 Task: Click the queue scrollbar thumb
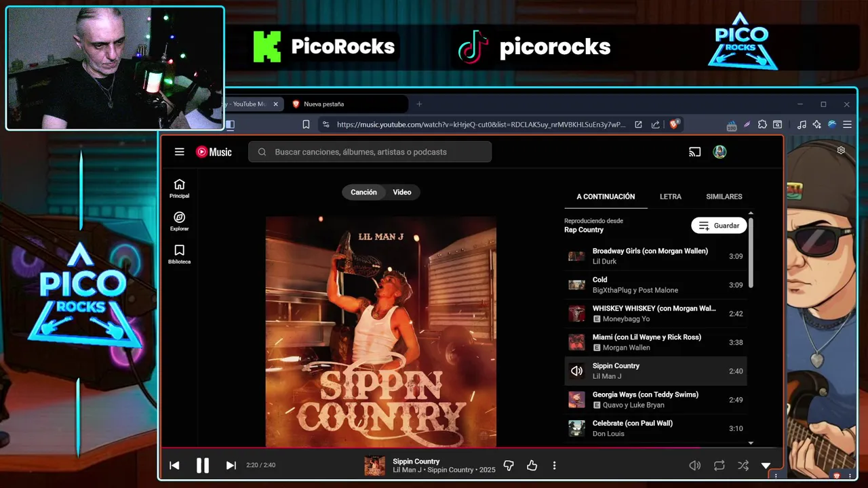click(x=751, y=252)
